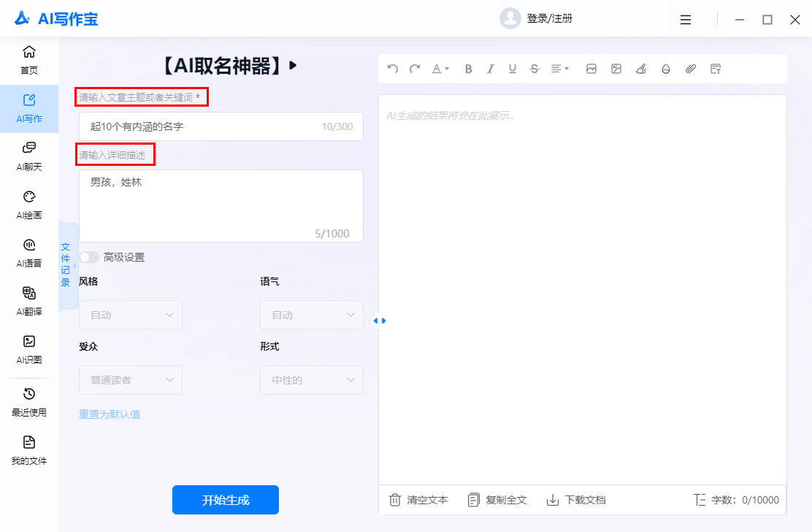Toggle bold formatting
The image size is (812, 532).
pos(469,69)
